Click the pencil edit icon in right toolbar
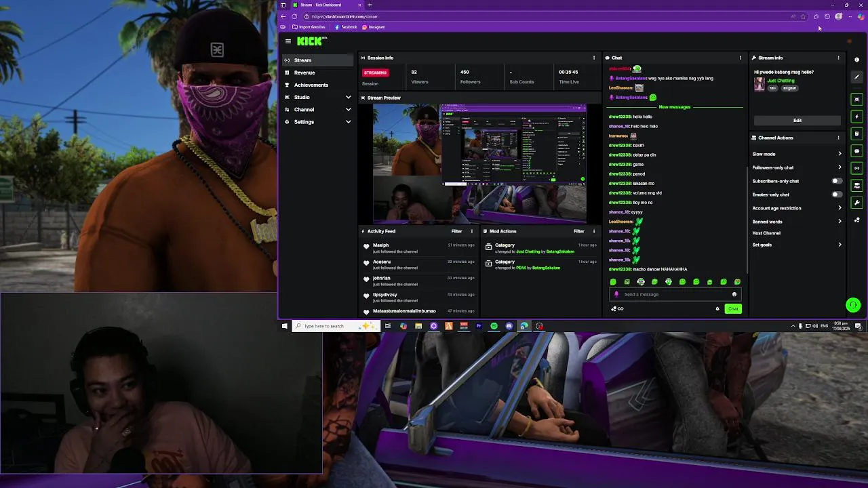 [x=857, y=77]
